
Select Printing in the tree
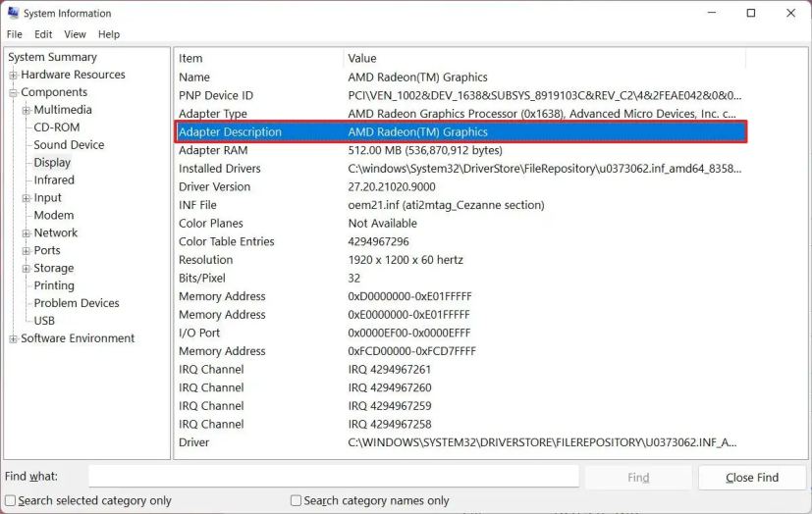pos(54,285)
